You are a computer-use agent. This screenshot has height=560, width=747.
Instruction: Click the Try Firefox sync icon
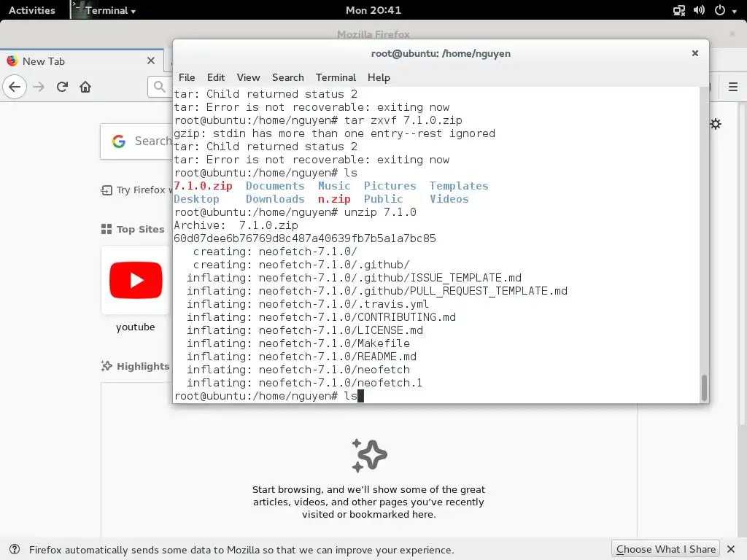pos(107,190)
